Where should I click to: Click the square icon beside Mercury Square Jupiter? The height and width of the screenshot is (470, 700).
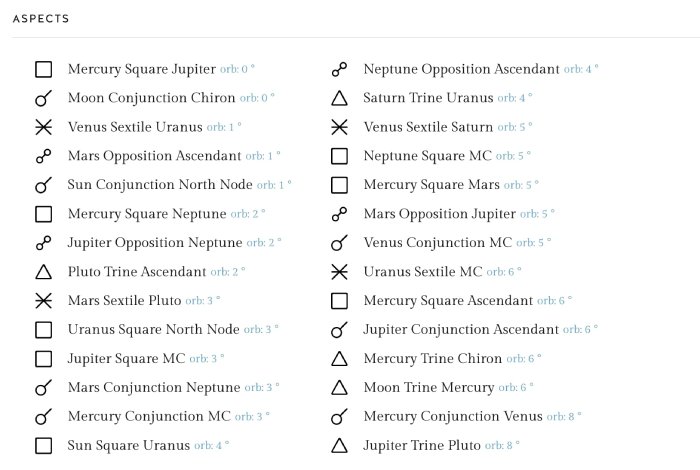43,70
